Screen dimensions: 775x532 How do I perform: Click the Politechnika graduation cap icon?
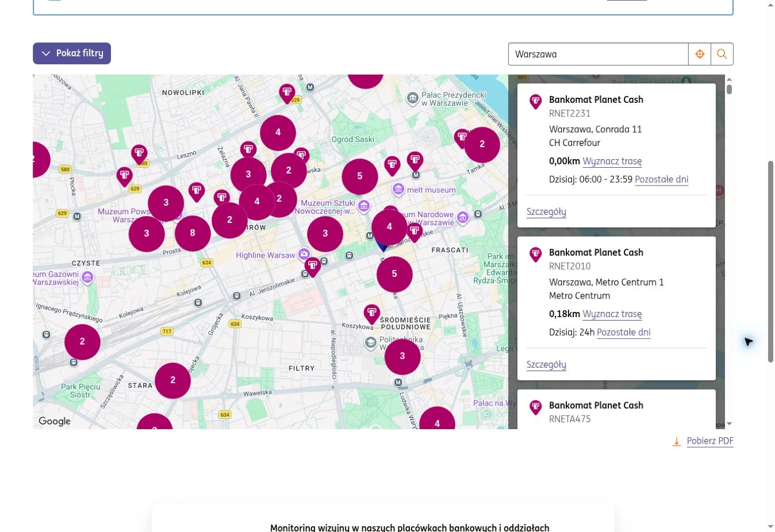point(371,343)
